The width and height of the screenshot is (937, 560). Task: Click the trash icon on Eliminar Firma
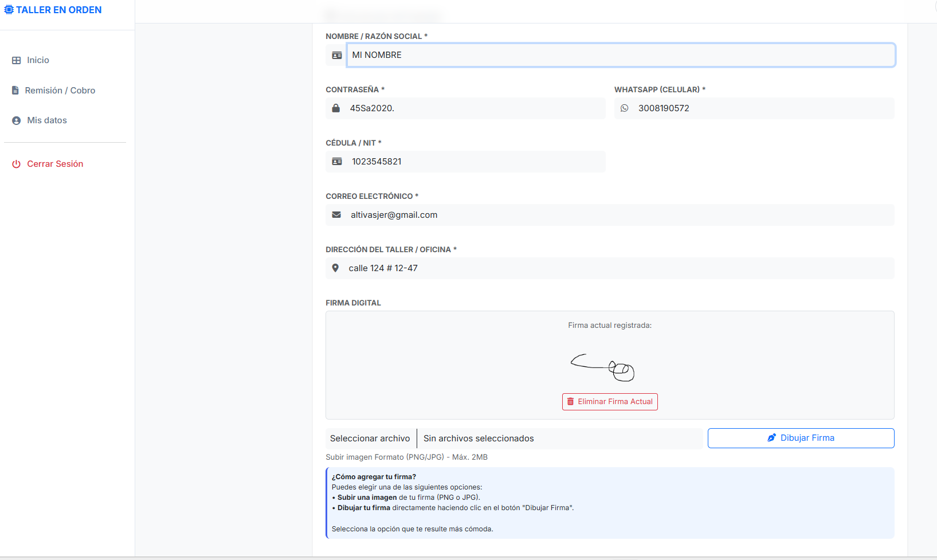pos(570,402)
